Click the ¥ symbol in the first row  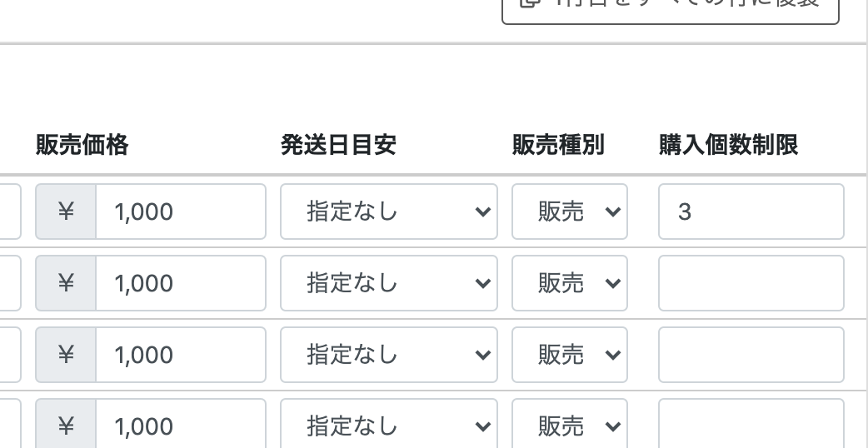[x=66, y=212]
